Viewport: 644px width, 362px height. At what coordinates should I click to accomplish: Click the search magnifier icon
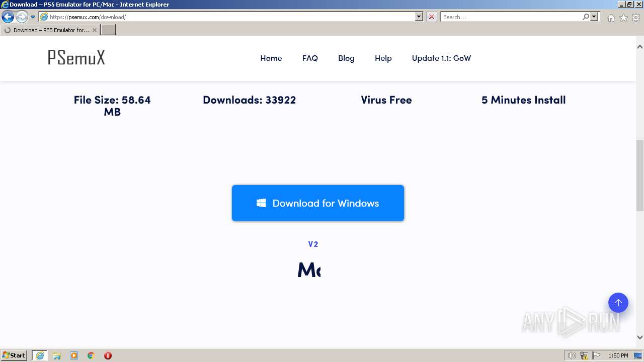[x=586, y=17]
